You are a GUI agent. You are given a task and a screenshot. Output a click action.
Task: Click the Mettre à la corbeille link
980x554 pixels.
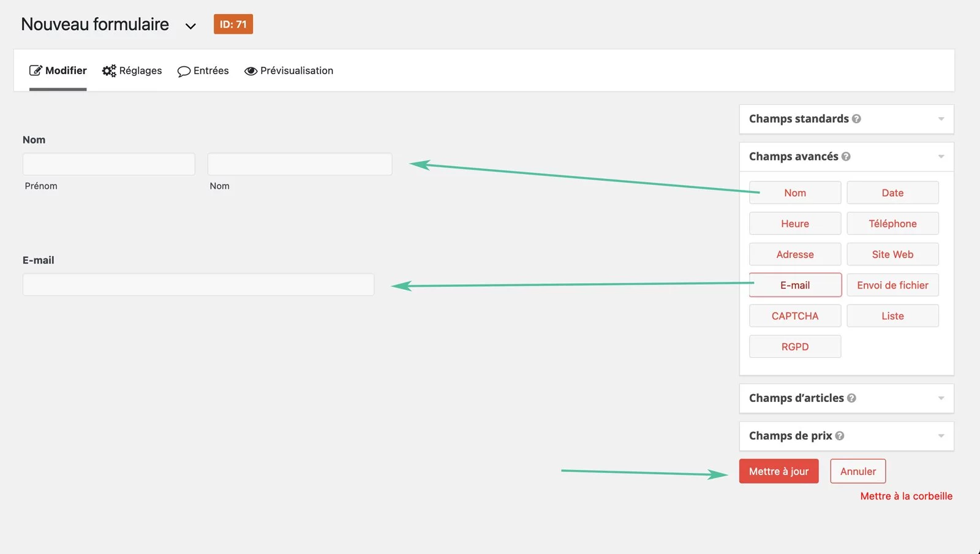pos(906,496)
